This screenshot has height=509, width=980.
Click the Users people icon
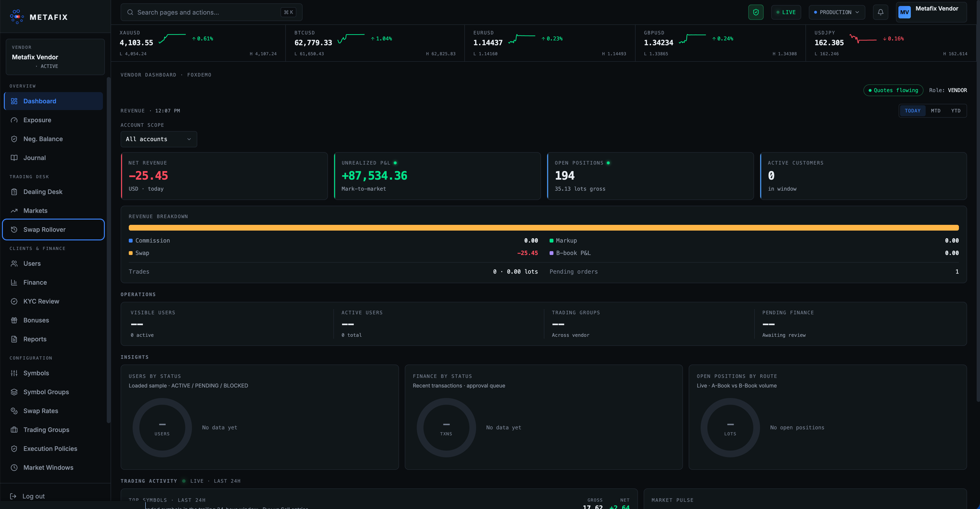14,263
